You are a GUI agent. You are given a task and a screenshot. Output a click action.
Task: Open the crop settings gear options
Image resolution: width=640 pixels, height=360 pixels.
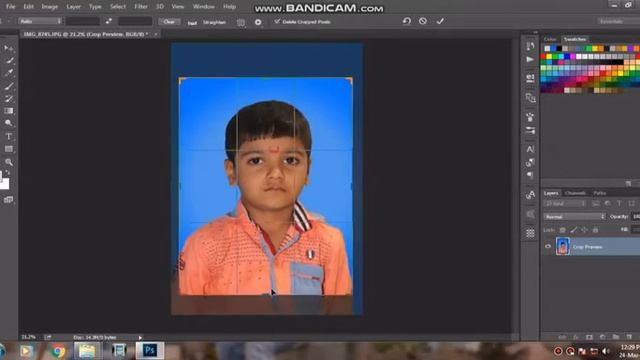[258, 22]
